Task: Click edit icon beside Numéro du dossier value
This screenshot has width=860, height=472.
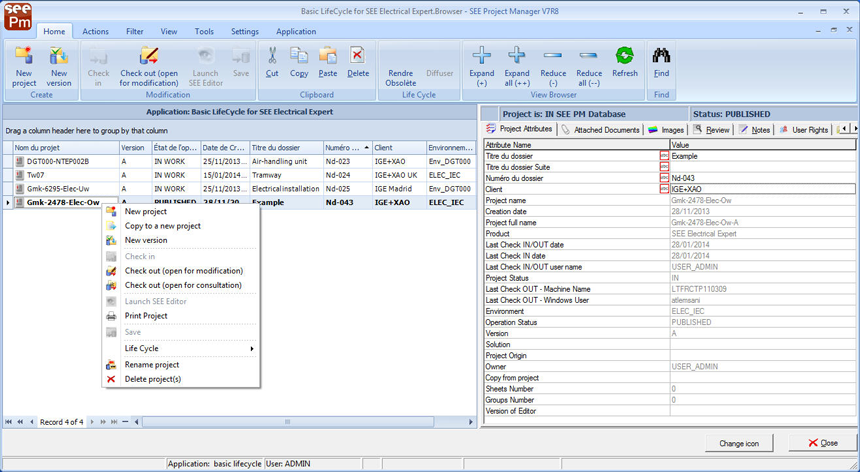Action: coord(664,178)
